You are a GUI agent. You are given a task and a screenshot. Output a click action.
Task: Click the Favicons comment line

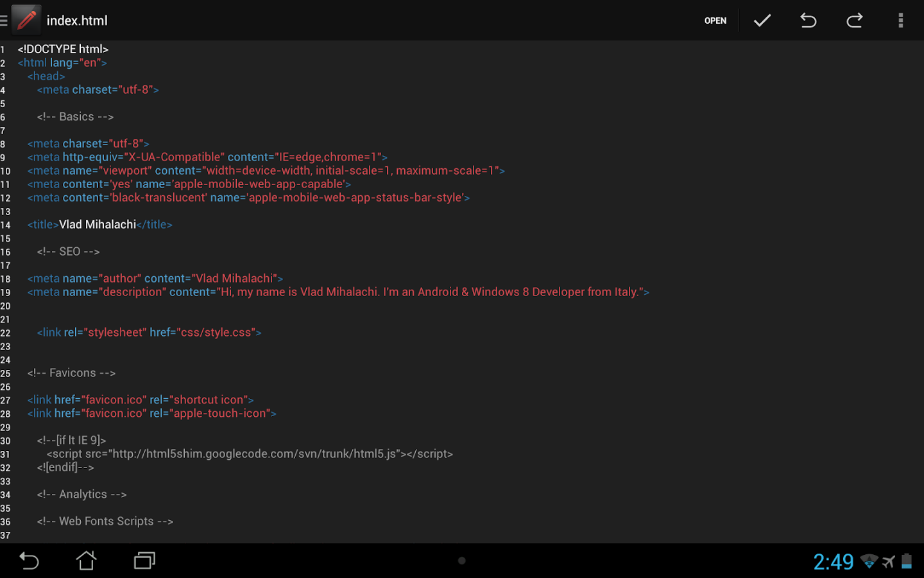coord(71,372)
